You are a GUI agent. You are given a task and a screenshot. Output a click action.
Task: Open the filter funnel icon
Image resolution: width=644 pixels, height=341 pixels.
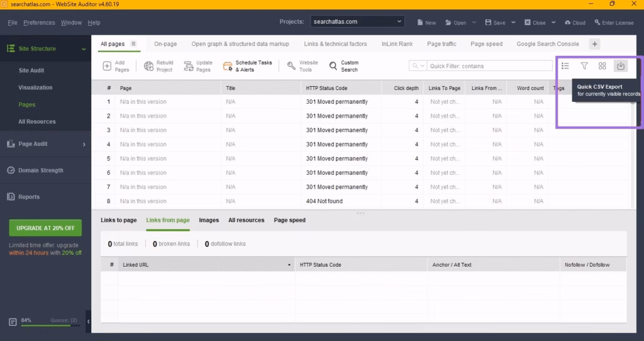(584, 66)
